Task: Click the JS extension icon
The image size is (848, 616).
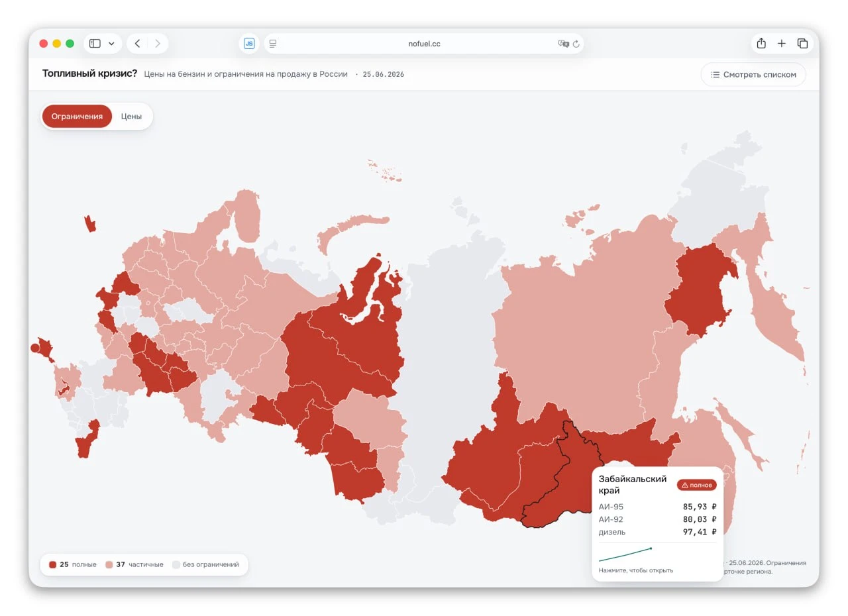Action: click(249, 44)
